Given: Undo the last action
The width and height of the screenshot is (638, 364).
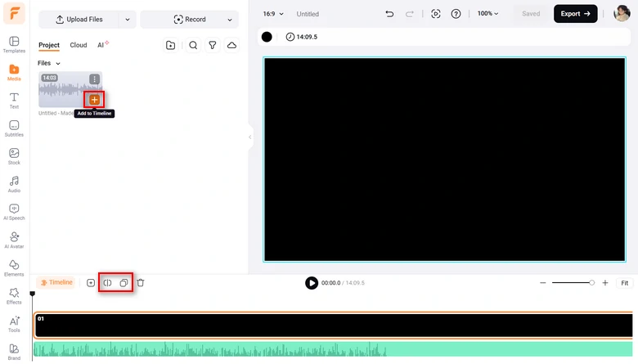Looking at the screenshot, I should coord(389,14).
